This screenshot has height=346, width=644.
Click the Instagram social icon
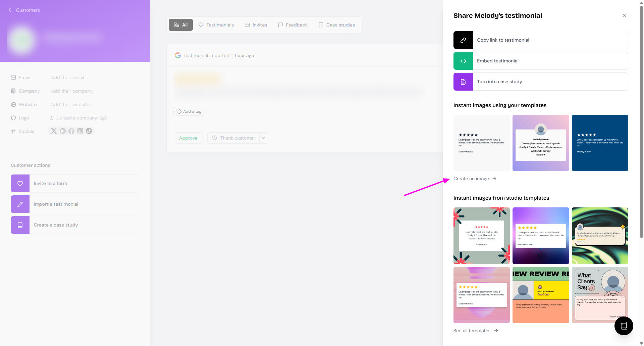click(x=80, y=131)
